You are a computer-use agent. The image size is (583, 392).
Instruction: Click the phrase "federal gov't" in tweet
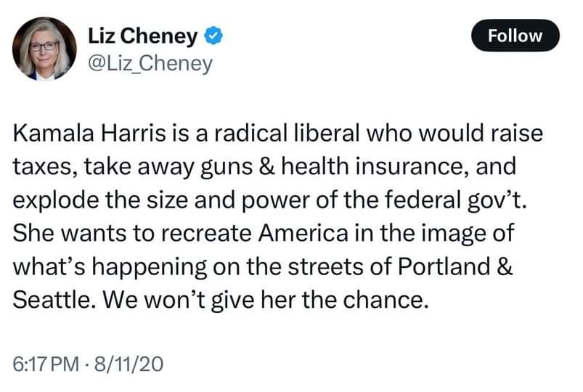[x=455, y=200]
